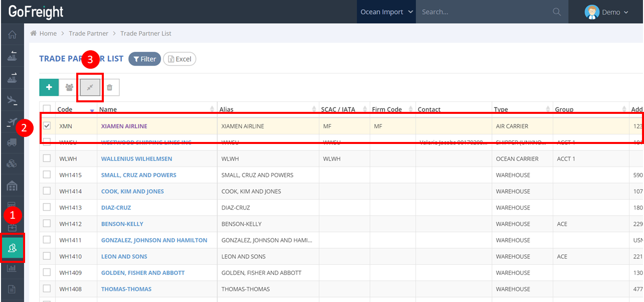Click the merge arrows icon in toolbar
This screenshot has height=302, width=644.
coord(90,87)
